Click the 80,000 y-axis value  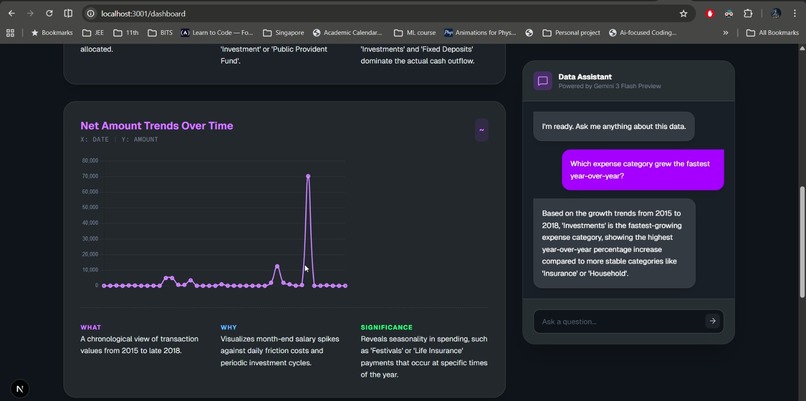coord(90,161)
